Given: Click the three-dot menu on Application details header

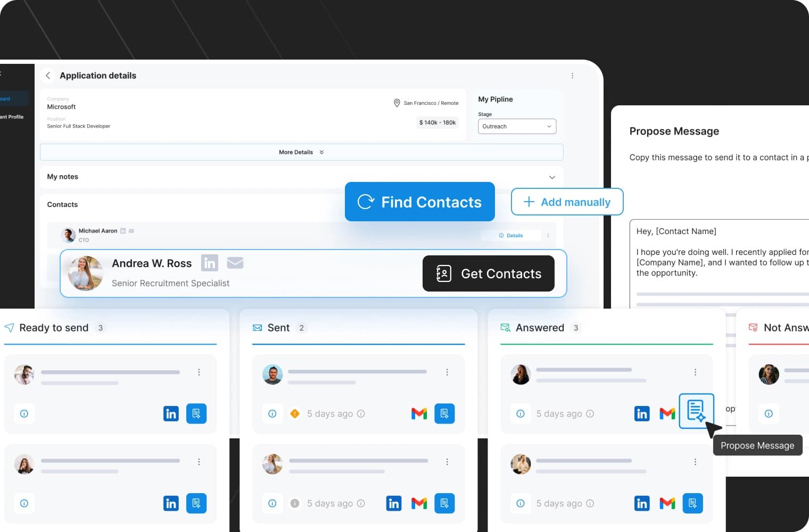Looking at the screenshot, I should click(572, 75).
